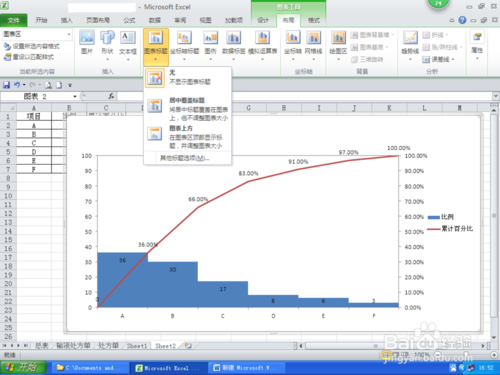Image resolution: width=500 pixels, height=375 pixels.
Task: Choose 图表上方 above chart title option
Action: pyautogui.click(x=188, y=137)
